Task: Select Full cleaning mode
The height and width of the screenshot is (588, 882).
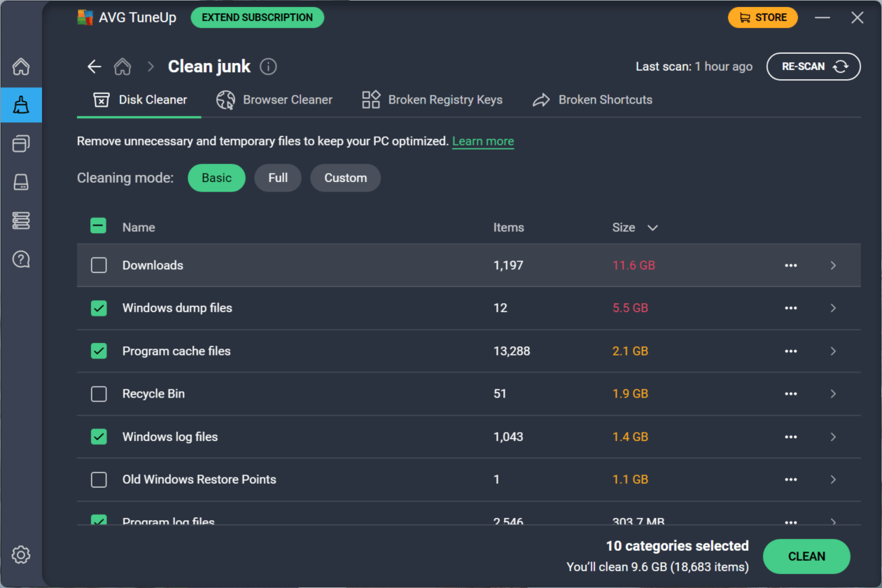Action: pyautogui.click(x=278, y=178)
